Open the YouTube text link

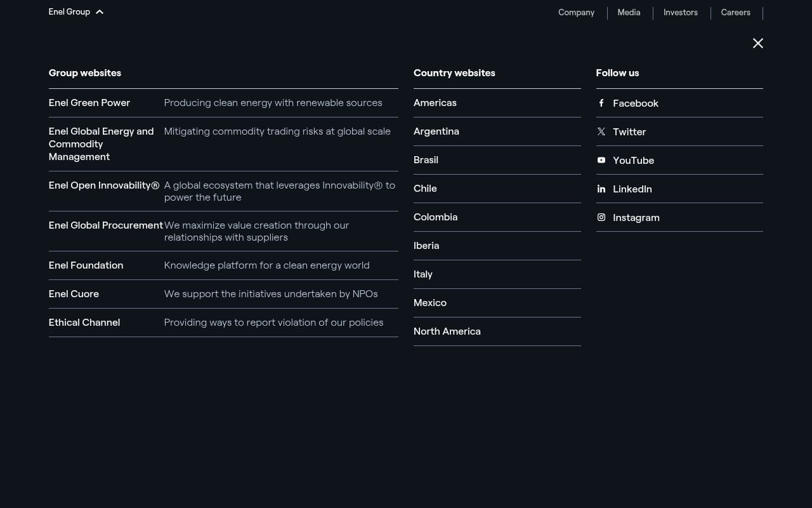(x=633, y=161)
